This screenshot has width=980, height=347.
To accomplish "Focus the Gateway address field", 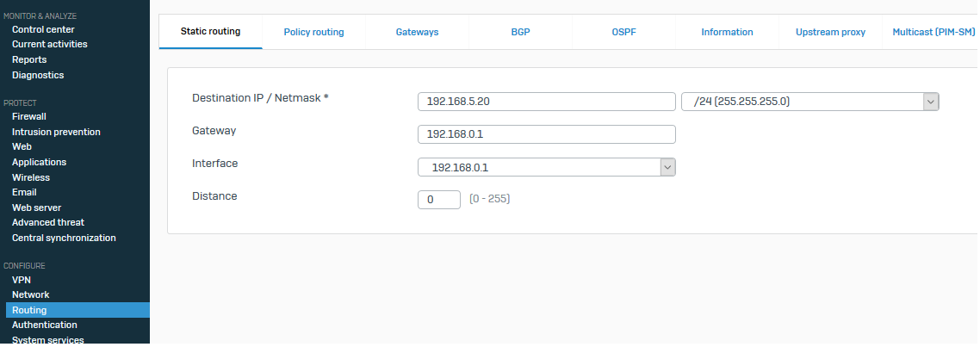I will [x=546, y=134].
